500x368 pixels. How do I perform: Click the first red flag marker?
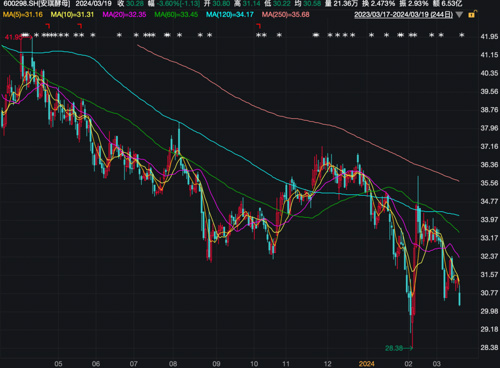(47, 26)
